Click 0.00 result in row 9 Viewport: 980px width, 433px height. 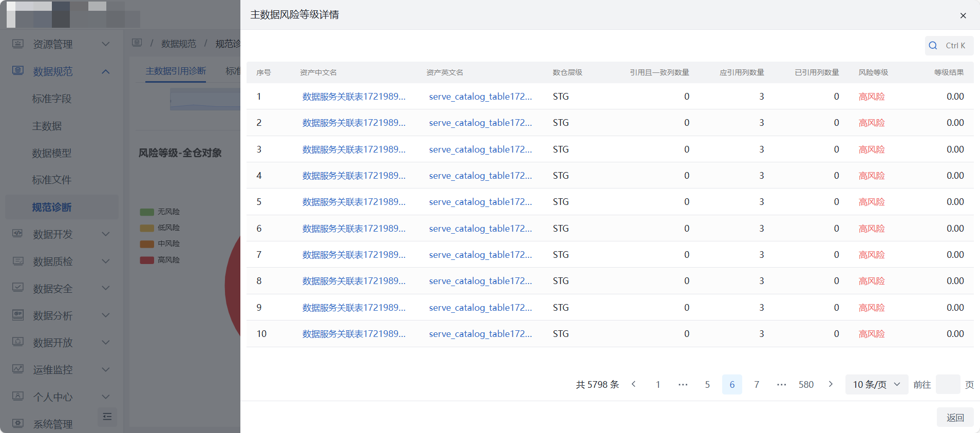pyautogui.click(x=955, y=308)
